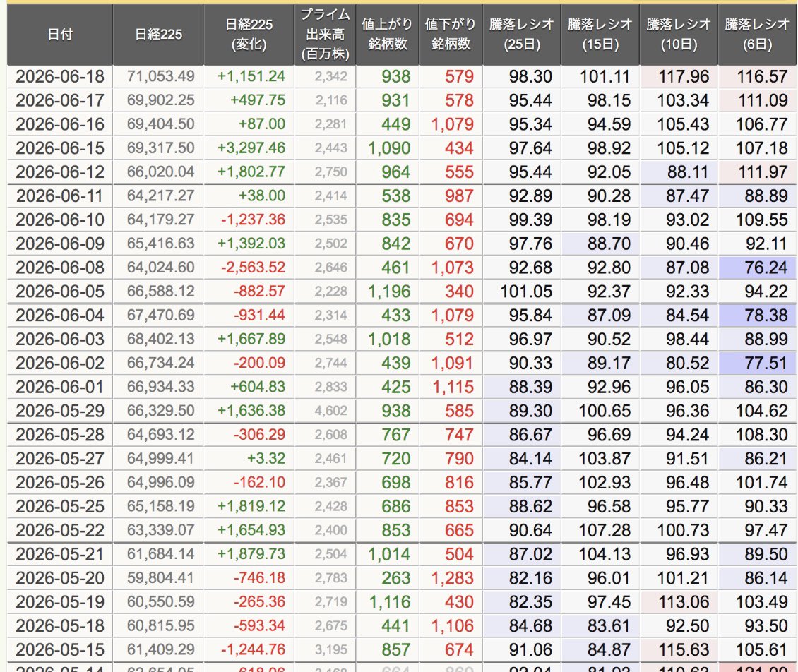
Task: Click the Nikkei value 65,158.19
Action: pos(161,507)
